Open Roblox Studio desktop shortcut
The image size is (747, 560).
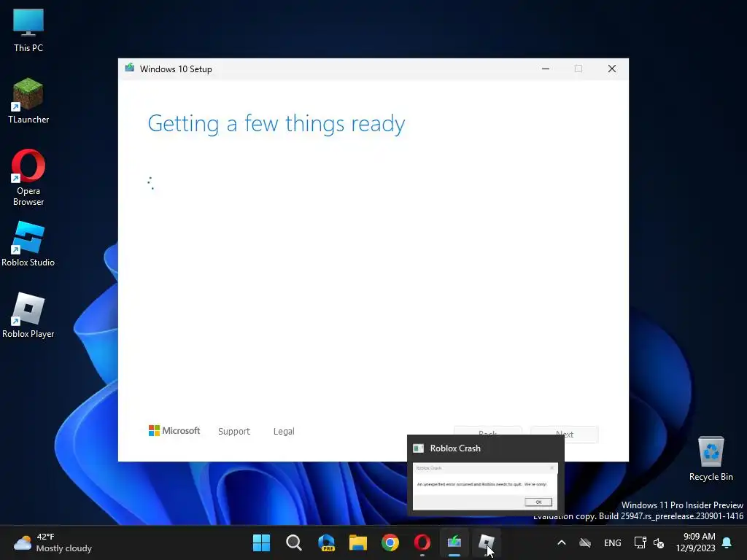28,244
